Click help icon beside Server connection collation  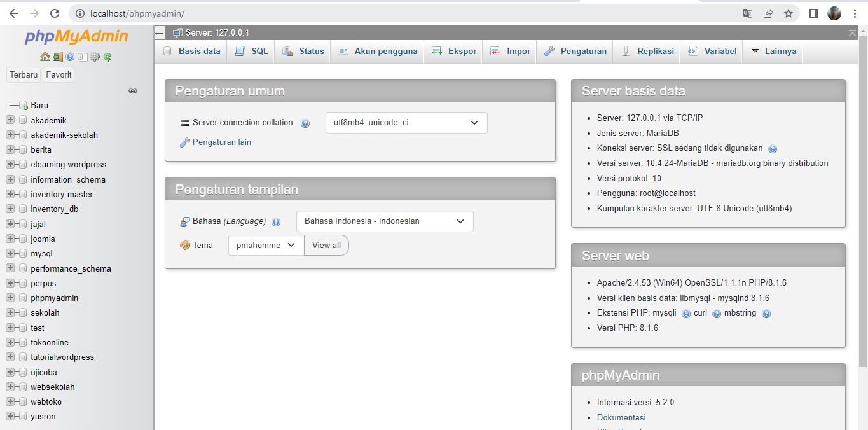tap(305, 123)
